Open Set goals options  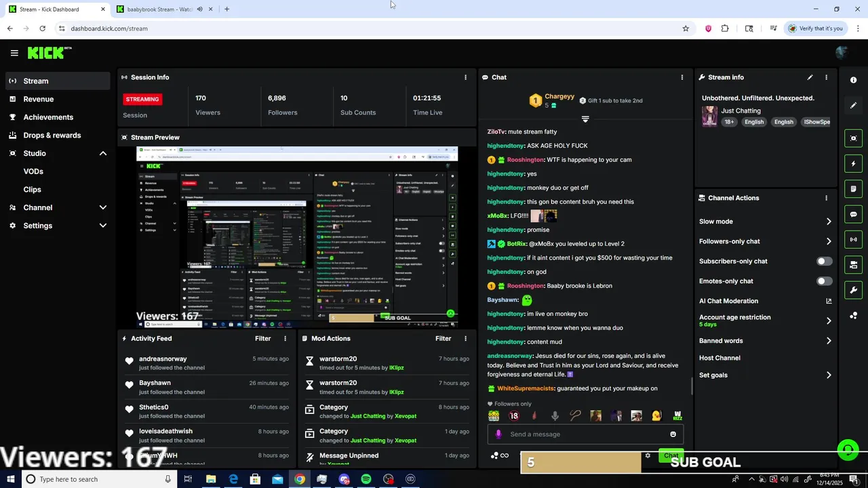pos(765,375)
